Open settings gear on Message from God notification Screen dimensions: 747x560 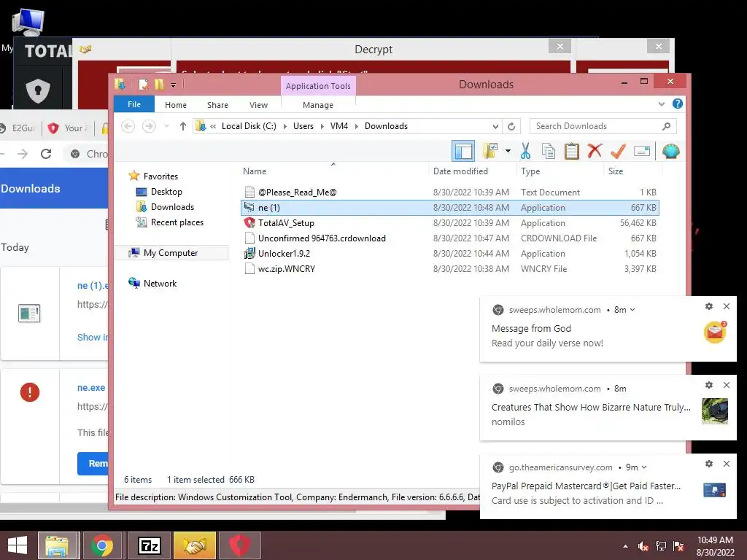[709, 306]
